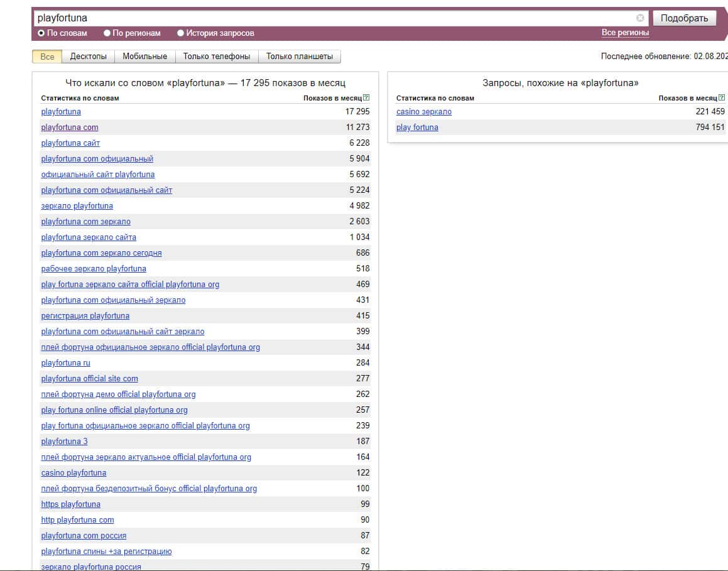Clear the search field with the X icon
Image resolution: width=728 pixels, height=571 pixels.
coord(640,18)
